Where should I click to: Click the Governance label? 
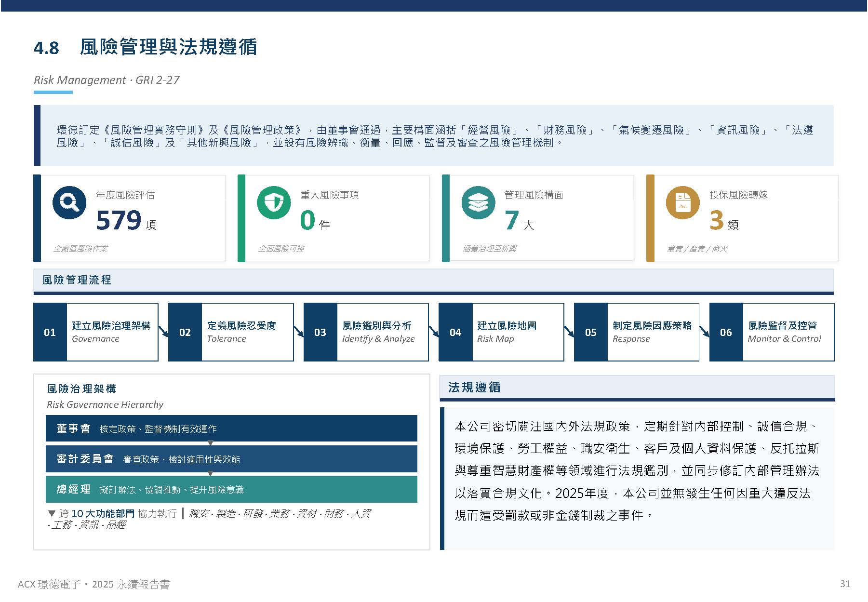pyautogui.click(x=95, y=339)
